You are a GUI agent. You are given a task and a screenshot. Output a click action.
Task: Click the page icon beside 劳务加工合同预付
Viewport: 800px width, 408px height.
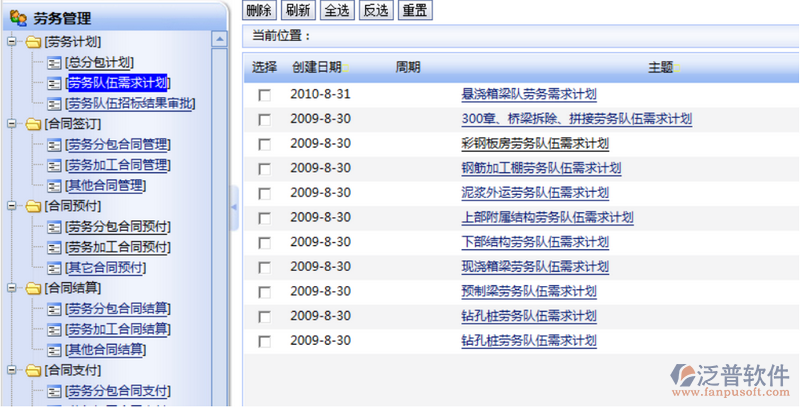tap(54, 248)
